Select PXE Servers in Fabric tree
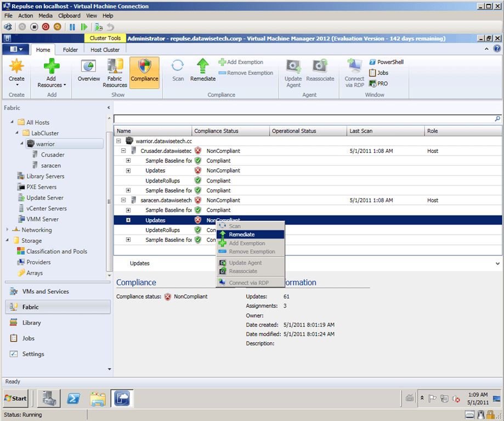 [42, 187]
